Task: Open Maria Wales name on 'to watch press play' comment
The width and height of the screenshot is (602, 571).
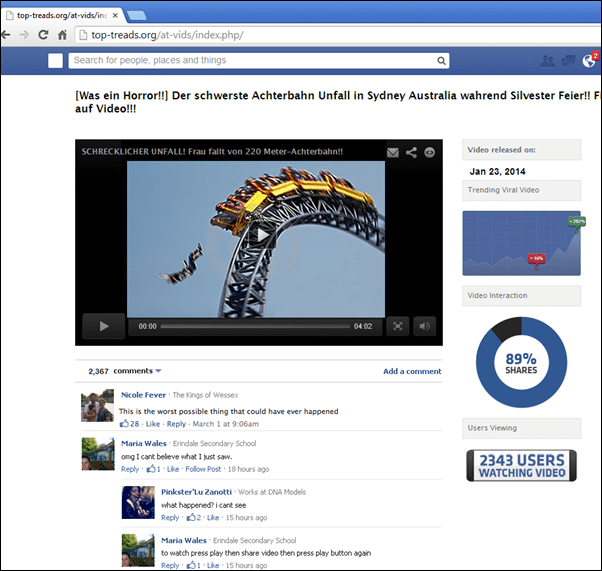Action: tap(184, 540)
